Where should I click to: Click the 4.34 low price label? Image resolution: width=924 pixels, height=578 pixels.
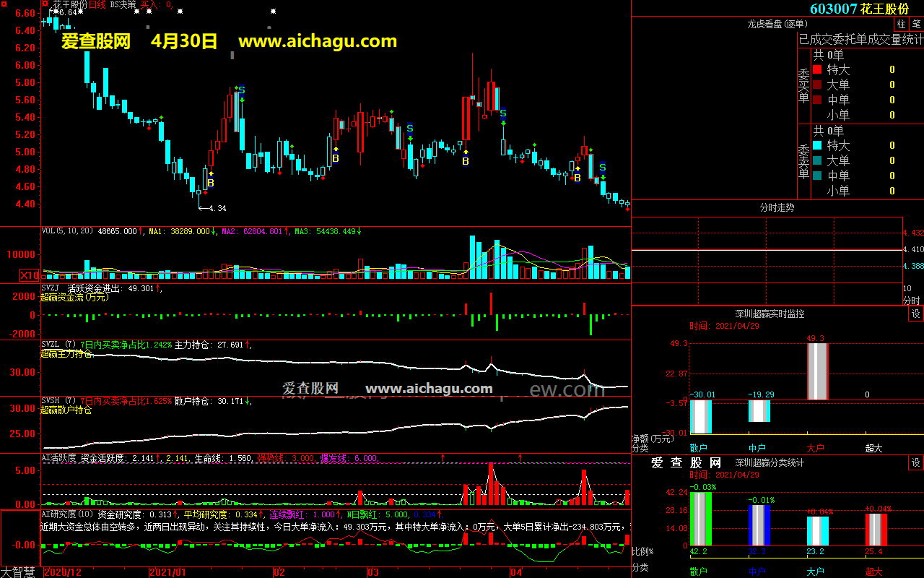coord(217,209)
